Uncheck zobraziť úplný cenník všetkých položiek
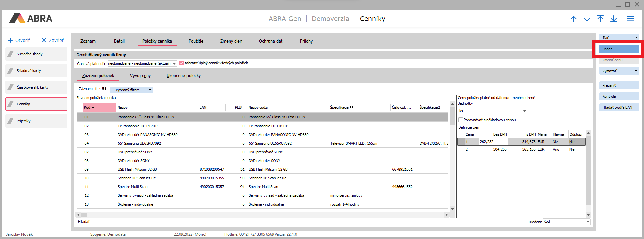The height and width of the screenshot is (239, 644). (181, 63)
